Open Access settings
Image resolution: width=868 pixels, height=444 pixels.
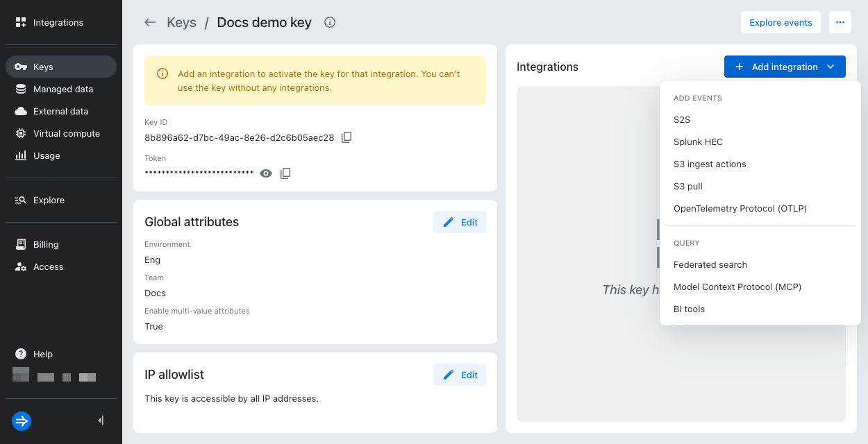point(61,266)
